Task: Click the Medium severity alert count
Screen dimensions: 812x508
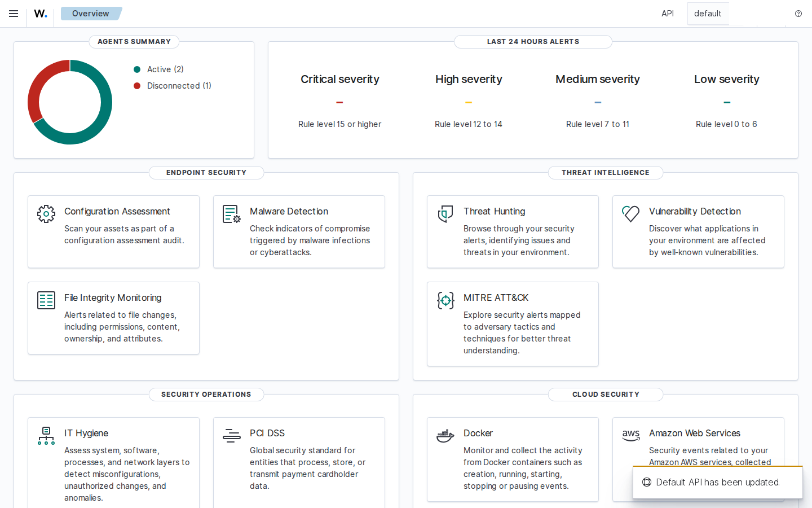Action: click(x=598, y=103)
